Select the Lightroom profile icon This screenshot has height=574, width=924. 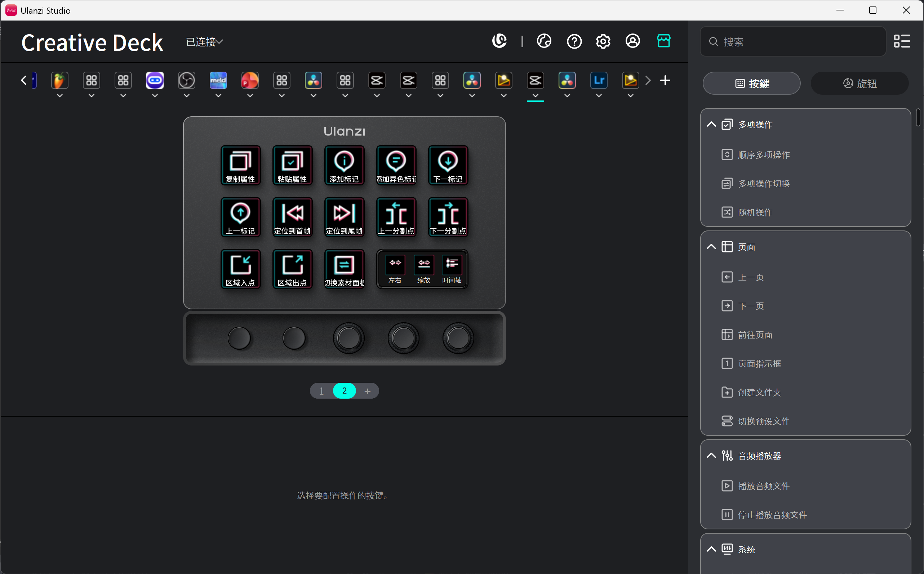point(599,80)
